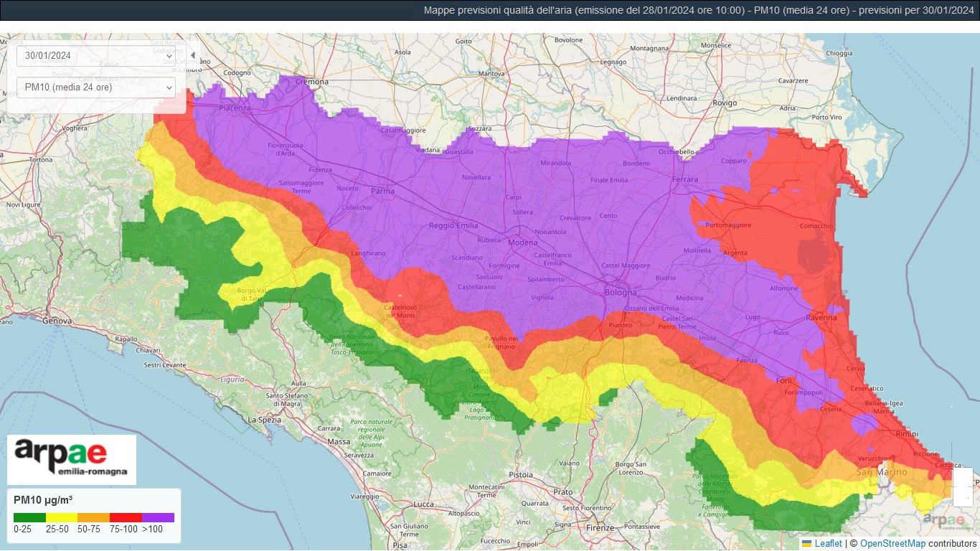This screenshot has width=980, height=551.
Task: Collapse the control panel with the left arrow
Action: pos(192,55)
